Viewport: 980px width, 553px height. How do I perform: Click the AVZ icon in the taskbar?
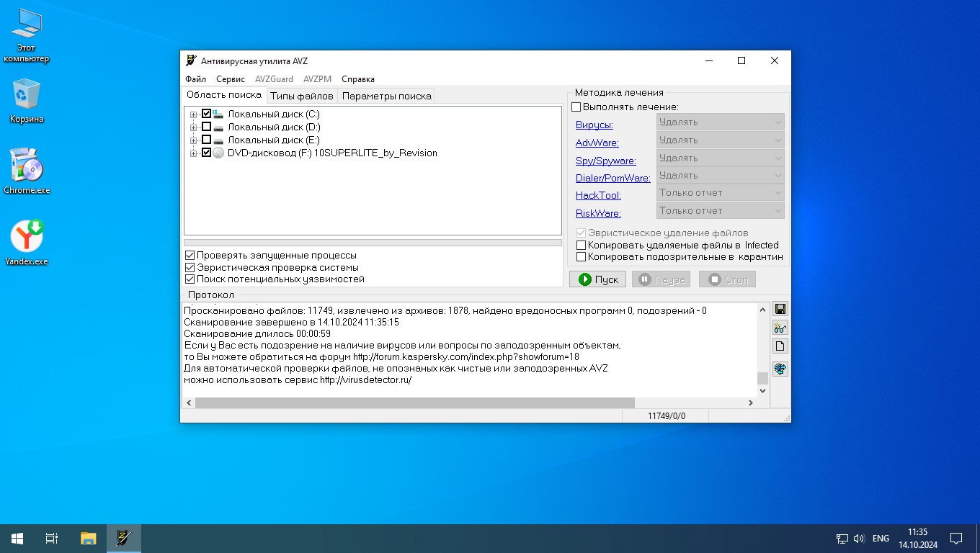[x=124, y=538]
